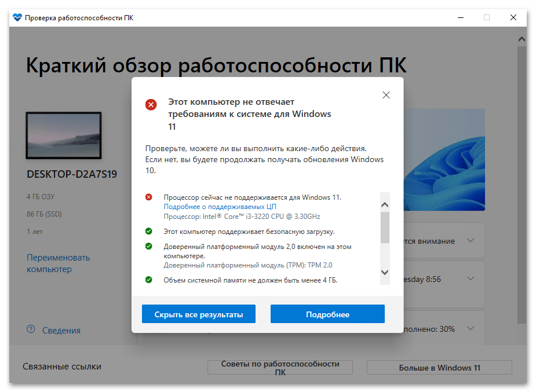This screenshot has width=536, height=392.
Task: Click the question mark icon near Сведения
Action: (x=31, y=329)
